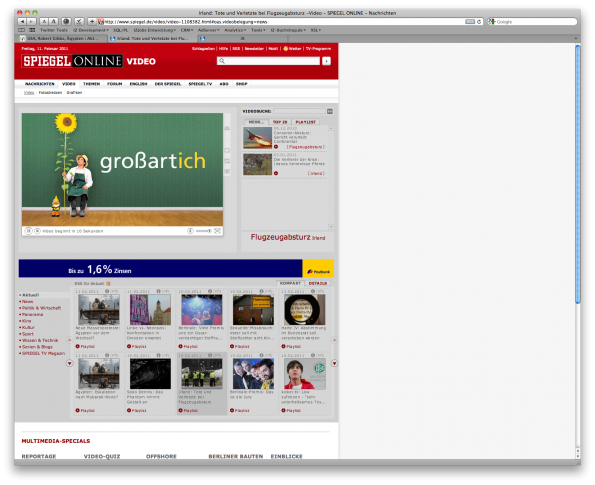Click the Concorde crash video thumbnail

point(257,137)
